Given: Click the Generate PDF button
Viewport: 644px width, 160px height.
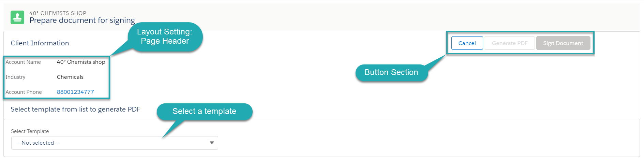Looking at the screenshot, I should point(509,43).
